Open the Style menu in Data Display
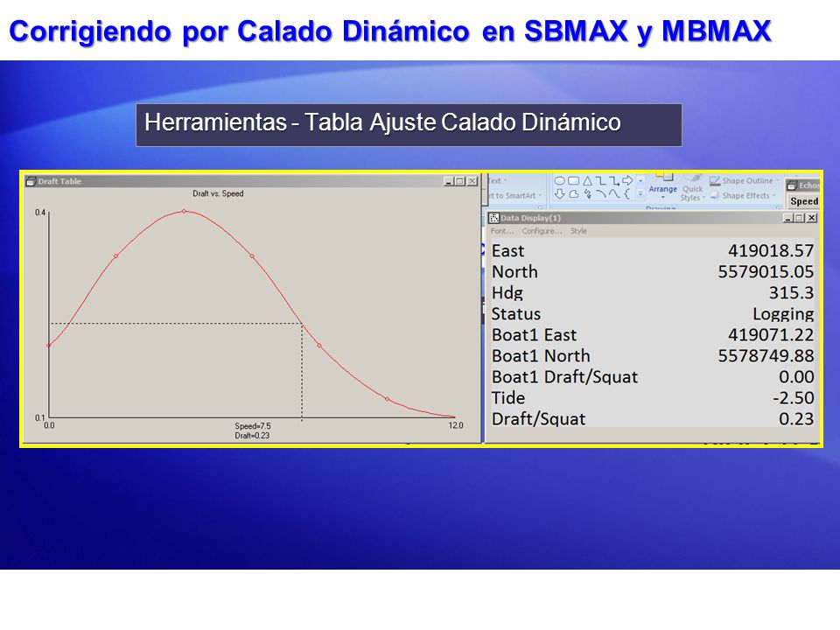 (578, 231)
